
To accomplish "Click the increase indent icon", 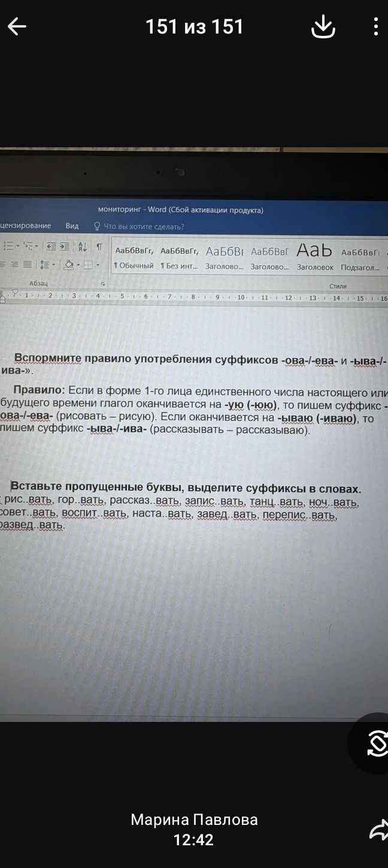I will tap(64, 247).
